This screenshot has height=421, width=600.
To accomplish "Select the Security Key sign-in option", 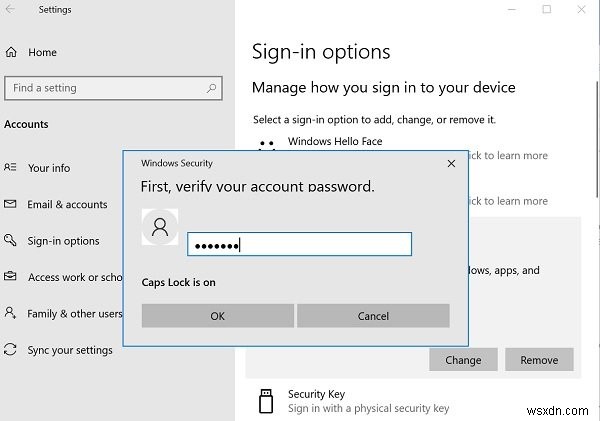I will tap(316, 394).
